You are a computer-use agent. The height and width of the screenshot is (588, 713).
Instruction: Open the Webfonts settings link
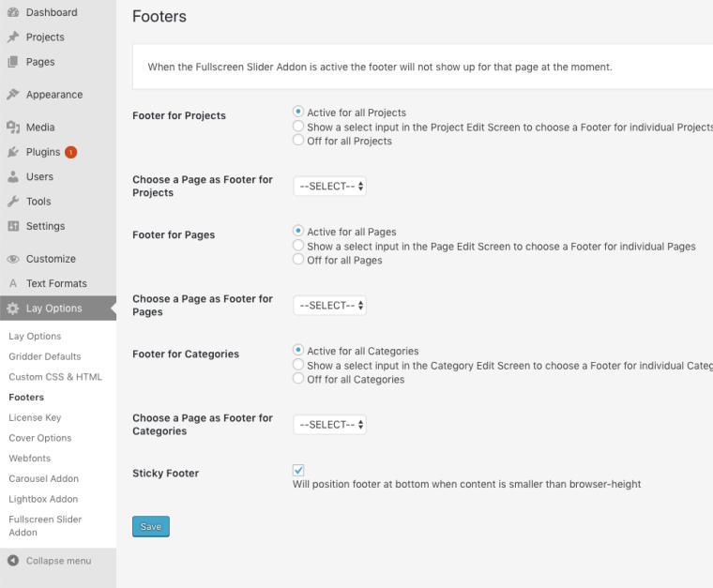29,459
